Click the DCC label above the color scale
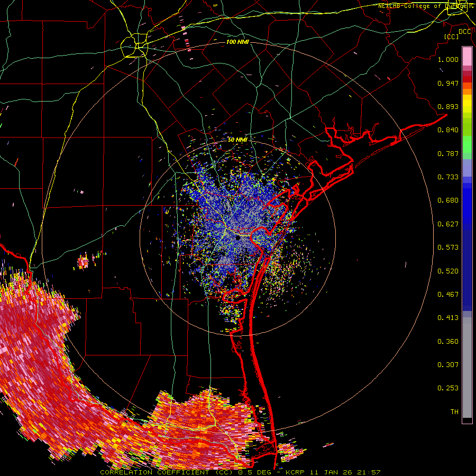This screenshot has width=476, height=476. click(x=464, y=32)
